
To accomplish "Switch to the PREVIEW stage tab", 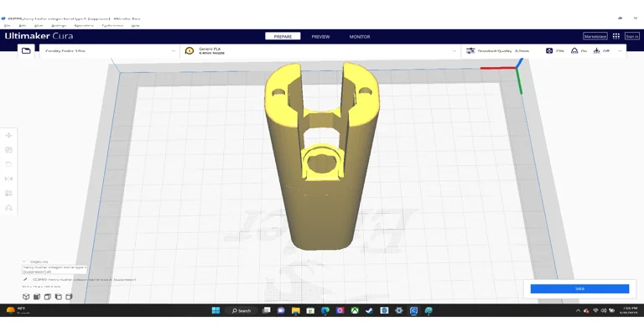I will pos(320,37).
